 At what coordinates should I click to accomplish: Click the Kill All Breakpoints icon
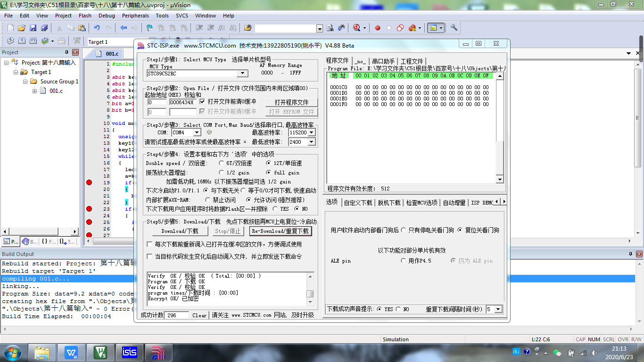(x=413, y=28)
